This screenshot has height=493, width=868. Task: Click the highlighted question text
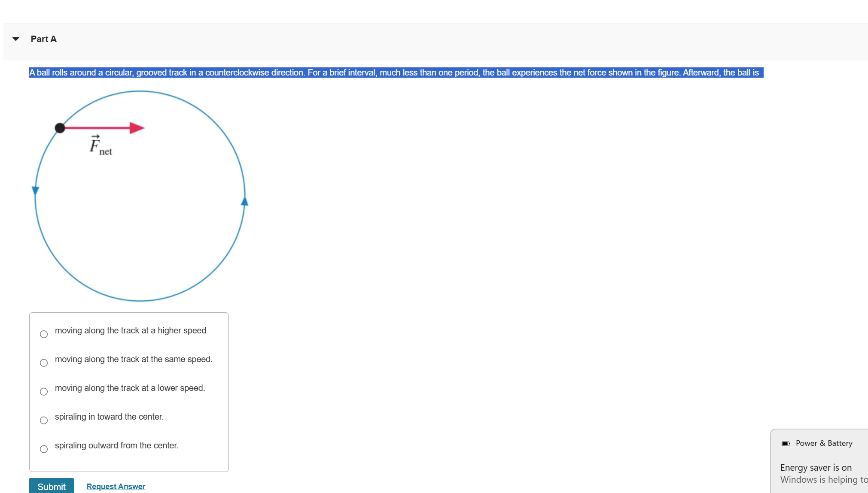click(395, 73)
